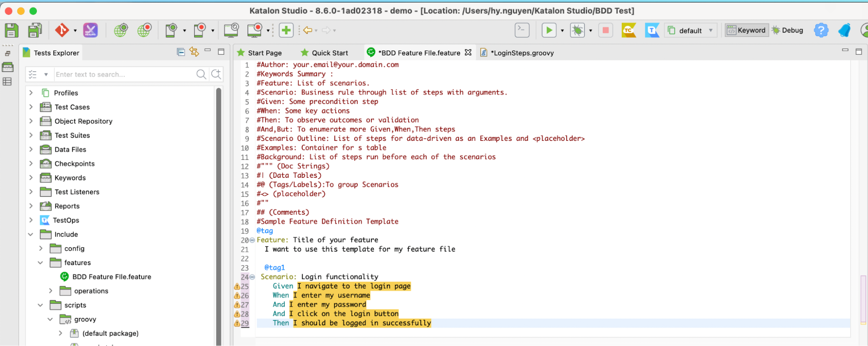The image size is (868, 346).
Task: Open Record Mobile dropdown arrow
Action: (213, 31)
